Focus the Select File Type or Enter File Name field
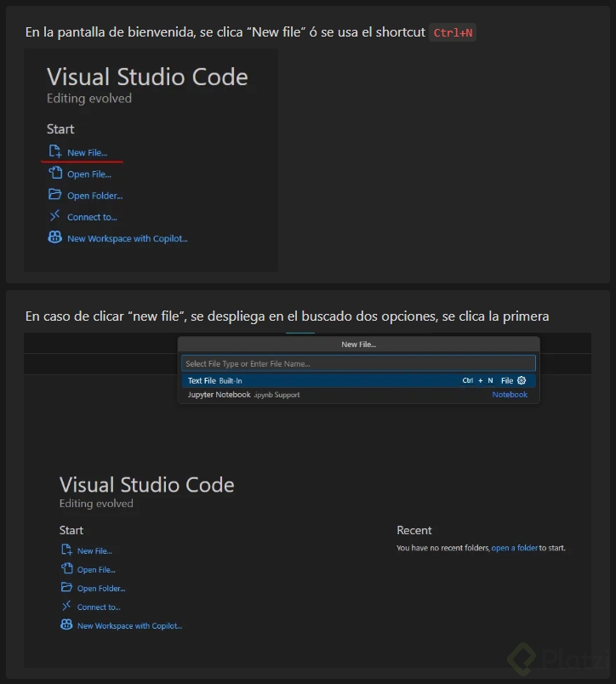Viewport: 616px width, 684px height. [358, 363]
